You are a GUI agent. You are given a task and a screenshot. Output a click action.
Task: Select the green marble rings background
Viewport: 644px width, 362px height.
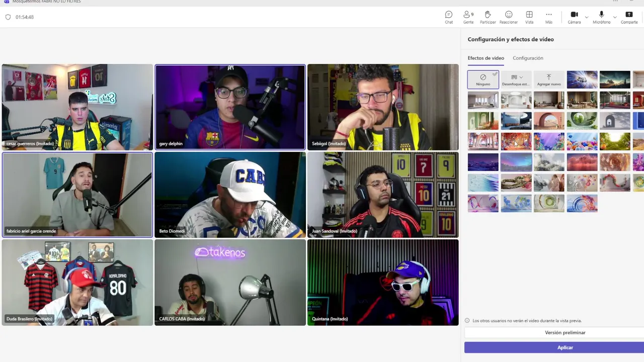tap(549, 203)
